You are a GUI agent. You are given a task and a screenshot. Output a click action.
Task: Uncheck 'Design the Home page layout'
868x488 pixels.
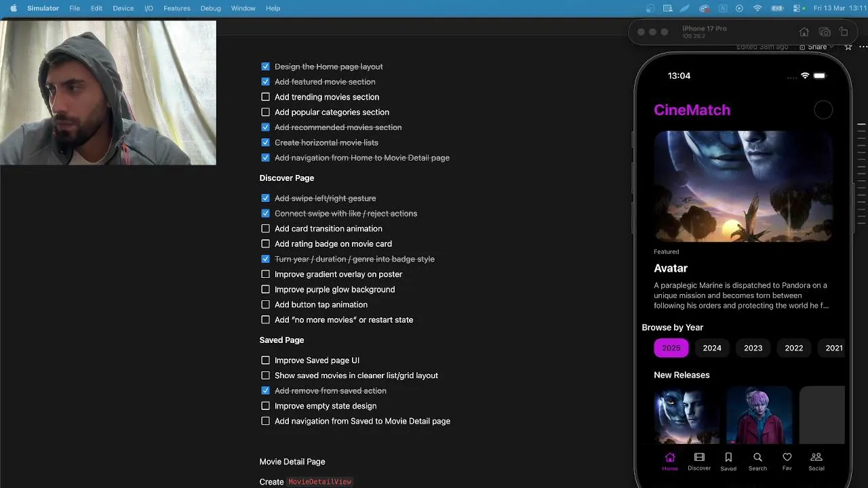[x=265, y=66]
